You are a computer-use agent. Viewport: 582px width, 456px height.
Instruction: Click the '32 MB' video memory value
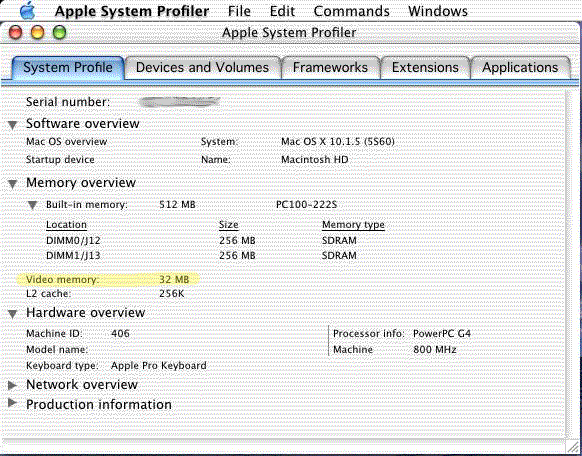174,279
